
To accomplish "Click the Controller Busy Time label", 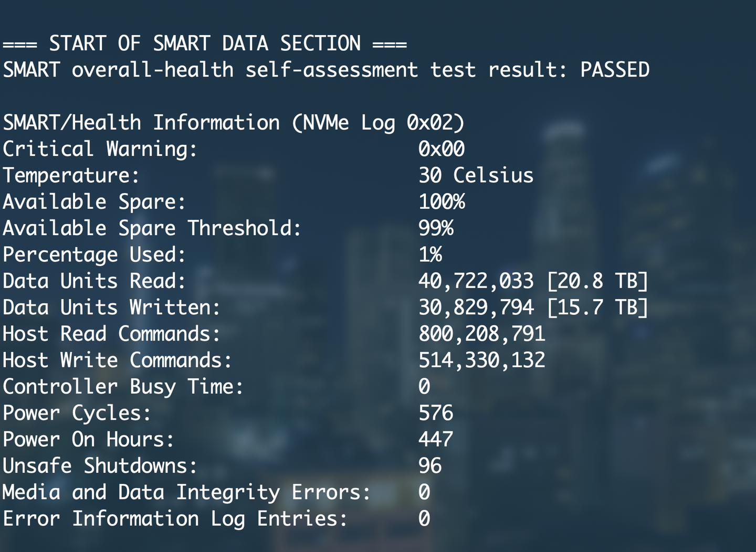I will coord(123,387).
